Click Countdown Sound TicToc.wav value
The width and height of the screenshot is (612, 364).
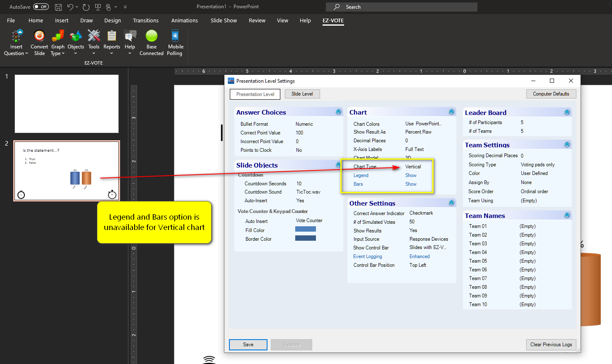click(308, 192)
